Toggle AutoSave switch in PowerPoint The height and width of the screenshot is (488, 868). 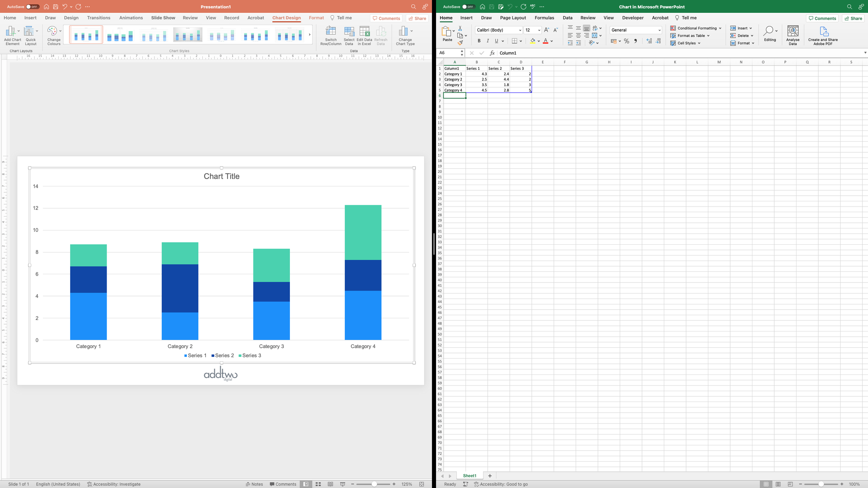pos(32,7)
